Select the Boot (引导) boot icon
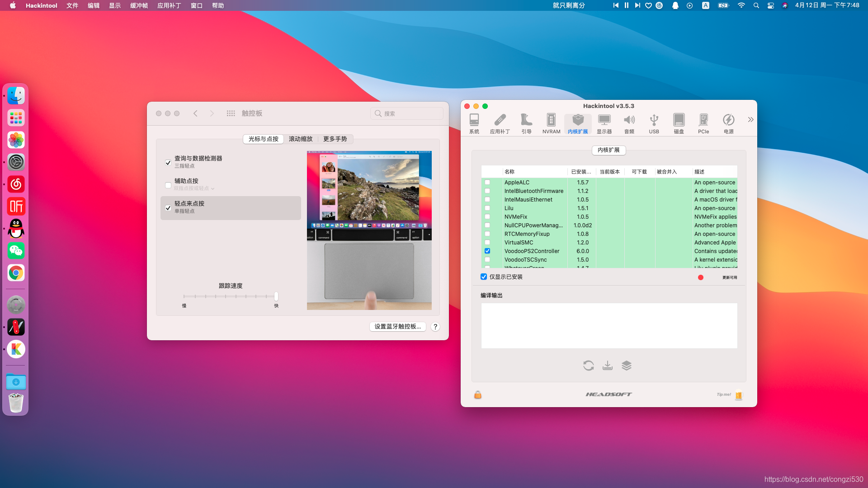 pos(526,123)
